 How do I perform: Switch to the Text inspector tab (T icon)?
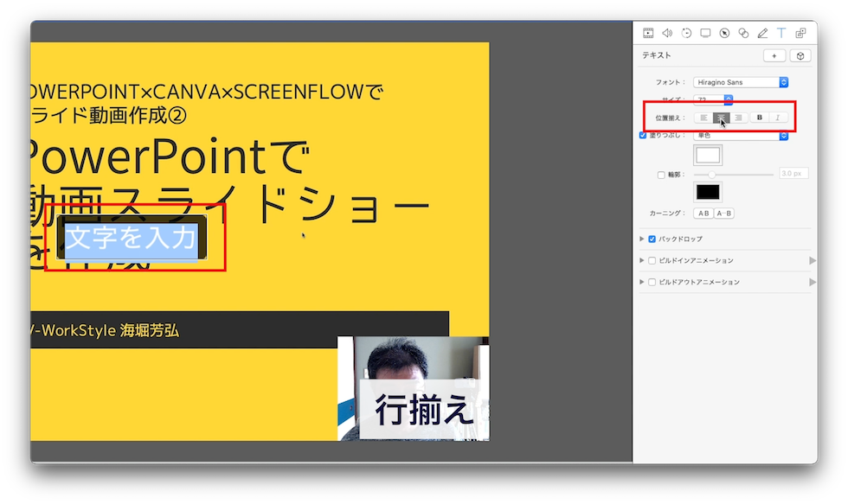781,32
